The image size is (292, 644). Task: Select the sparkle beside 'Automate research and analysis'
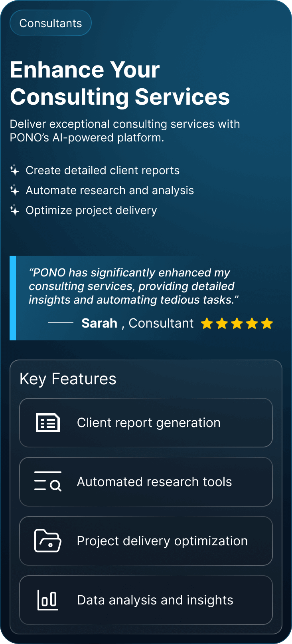click(14, 190)
